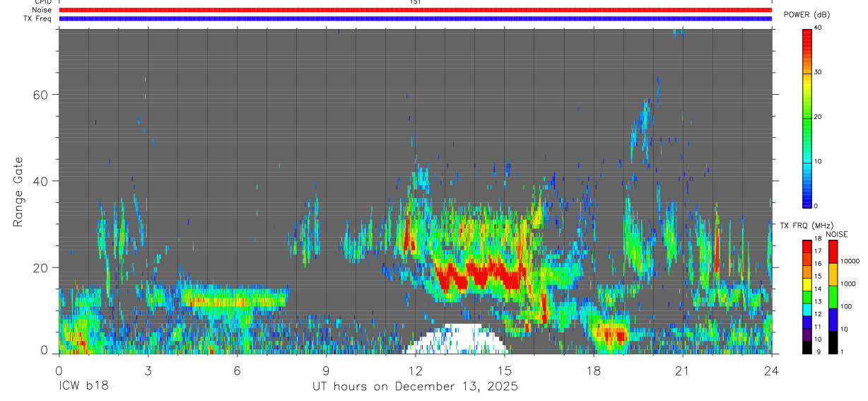868x401 pixels.
Task: Click the 40 tick on the power scale
Action: (819, 28)
